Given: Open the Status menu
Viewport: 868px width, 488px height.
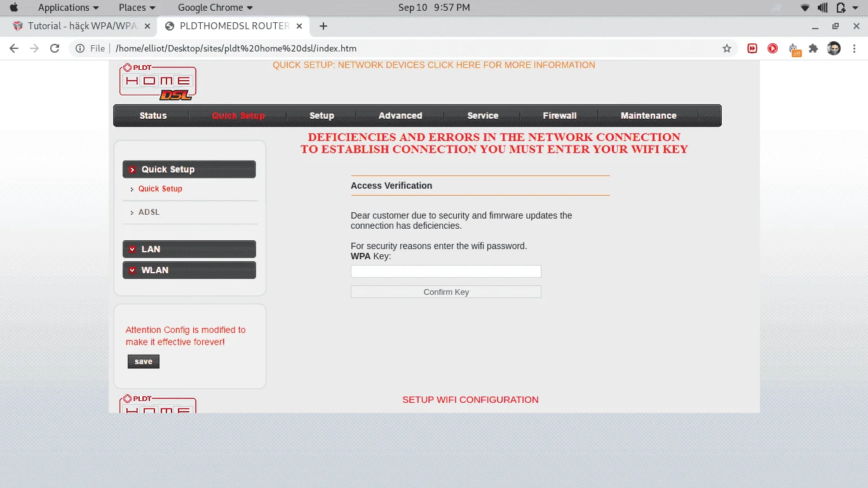Looking at the screenshot, I should click(153, 116).
